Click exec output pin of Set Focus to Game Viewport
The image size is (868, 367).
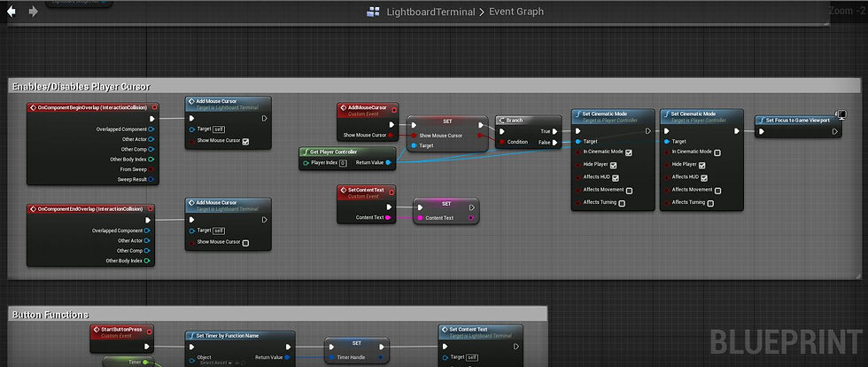click(x=834, y=131)
